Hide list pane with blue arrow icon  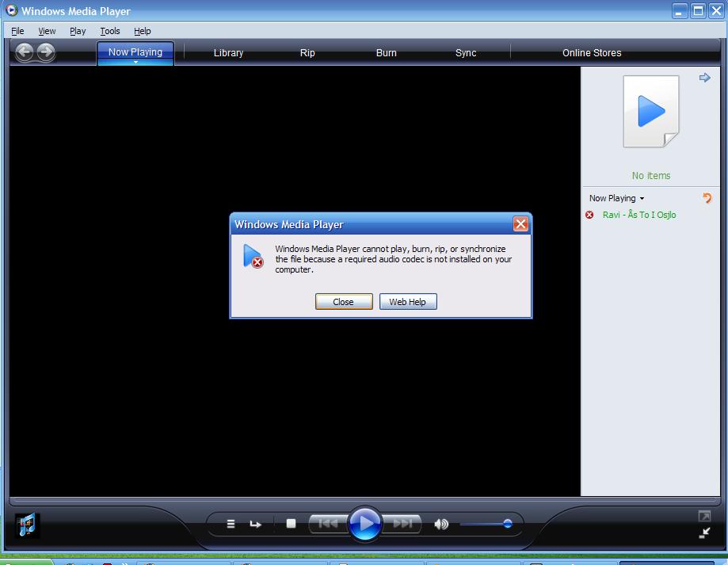coord(704,78)
